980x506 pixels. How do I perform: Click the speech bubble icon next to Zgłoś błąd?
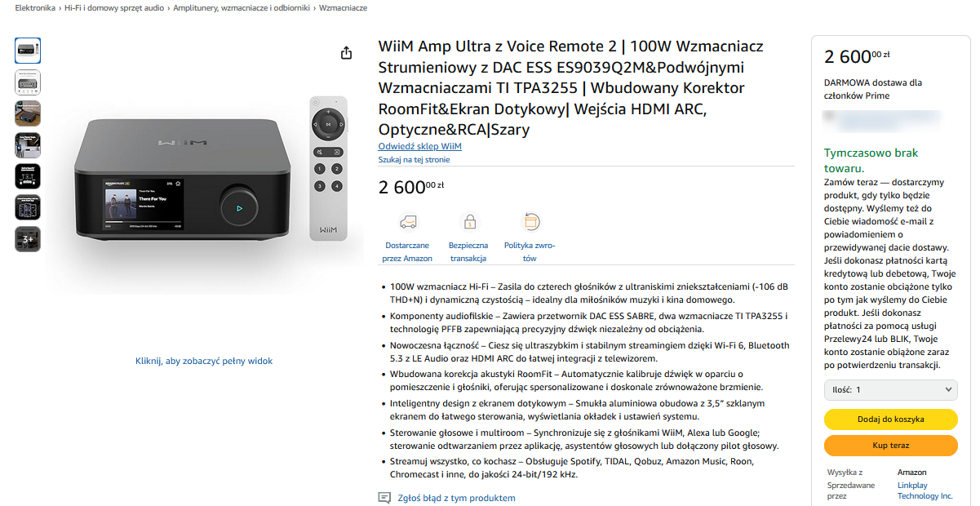(384, 498)
